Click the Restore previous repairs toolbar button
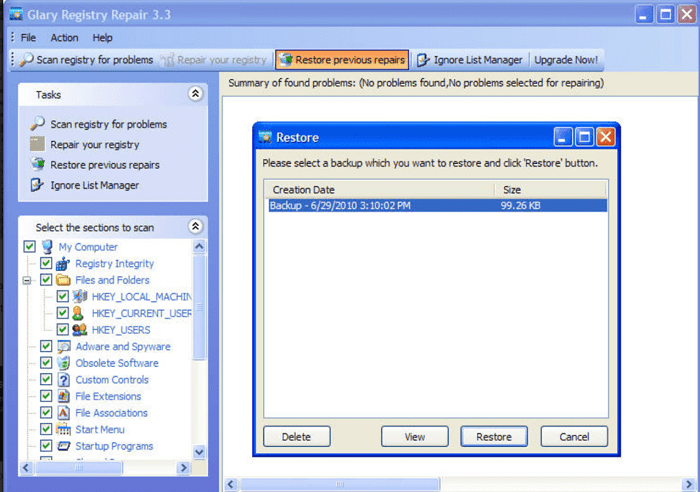 [342, 60]
